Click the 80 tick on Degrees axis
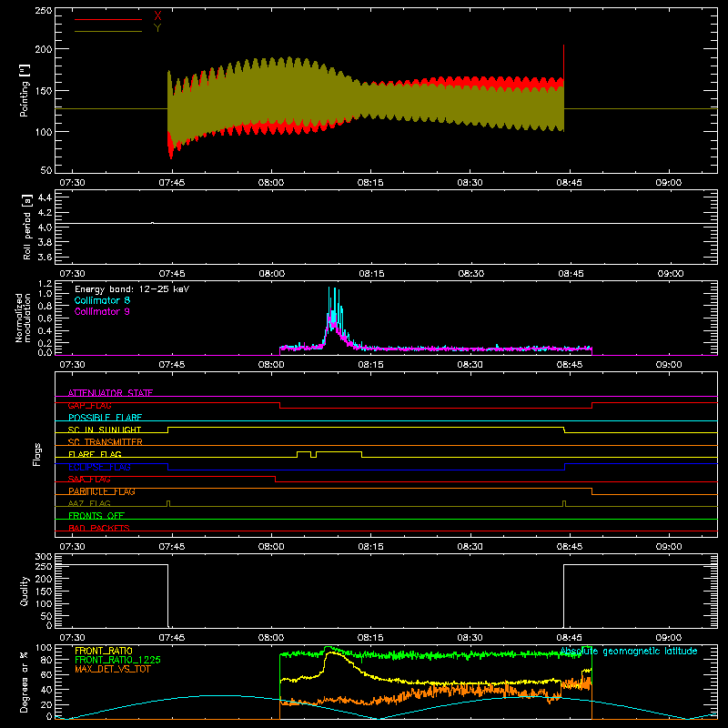This screenshot has width=728, height=728. 46,660
